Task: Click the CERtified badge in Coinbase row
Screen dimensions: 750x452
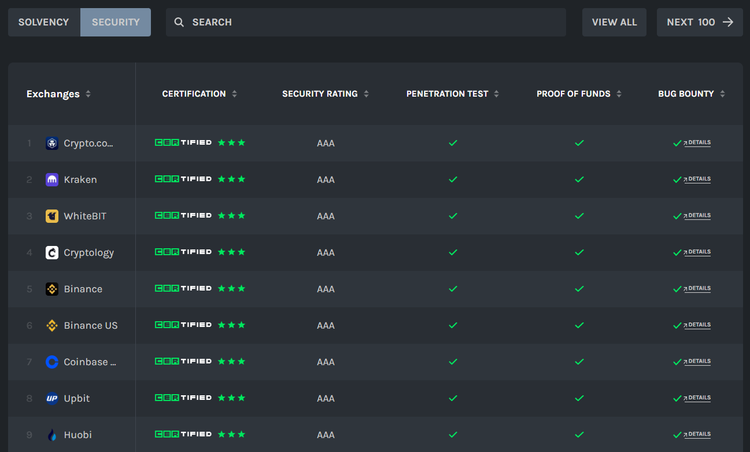Action: [183, 361]
